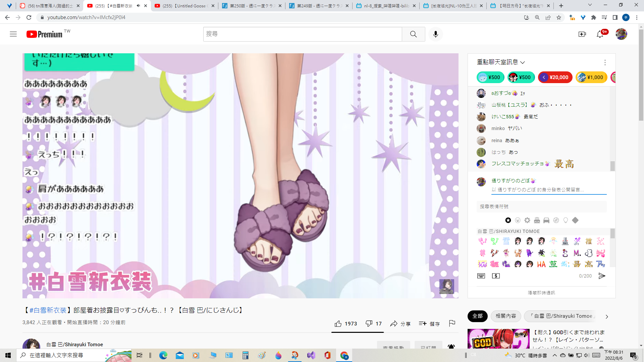Viewport: 644px width, 362px height.
Task: Click the chat message input field
Action: [x=549, y=190]
